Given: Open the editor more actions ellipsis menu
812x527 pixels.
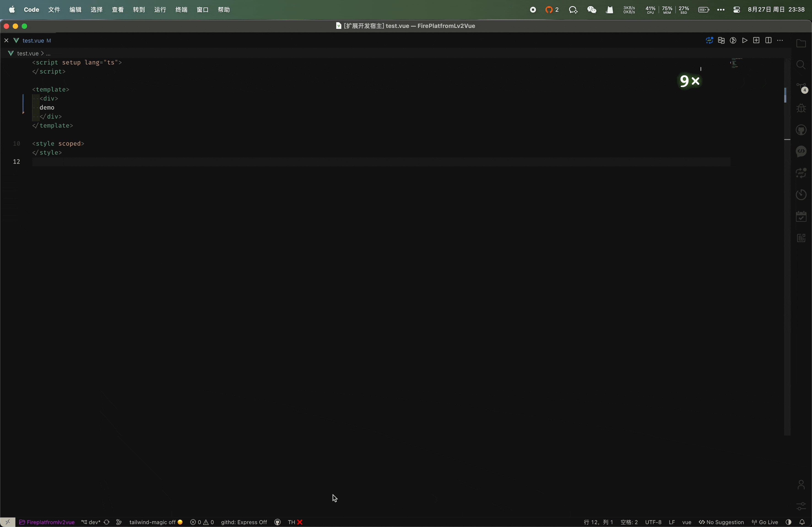Looking at the screenshot, I should point(781,40).
